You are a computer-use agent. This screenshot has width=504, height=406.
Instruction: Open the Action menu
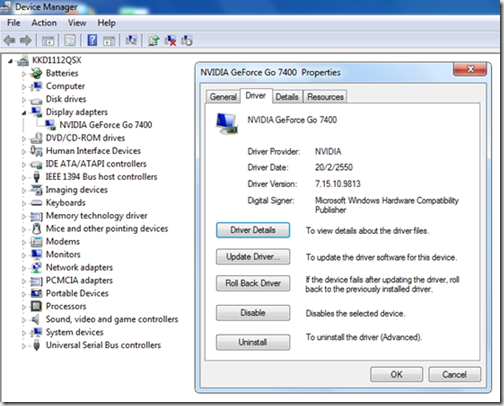coord(44,23)
